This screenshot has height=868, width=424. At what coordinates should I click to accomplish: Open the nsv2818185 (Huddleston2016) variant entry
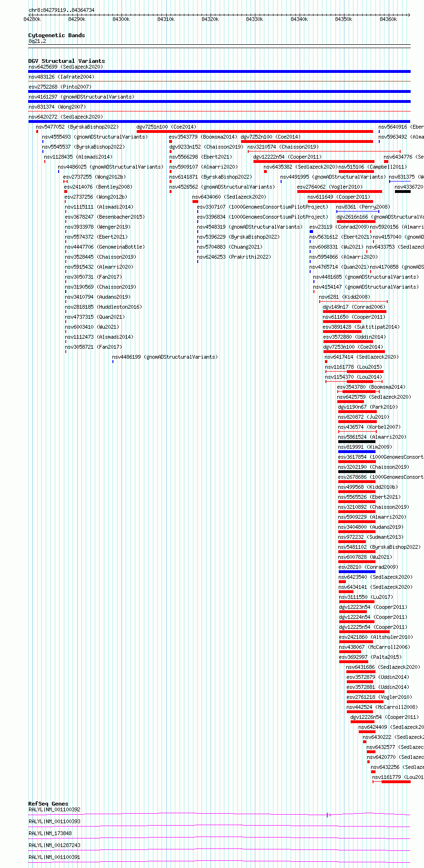(x=103, y=307)
